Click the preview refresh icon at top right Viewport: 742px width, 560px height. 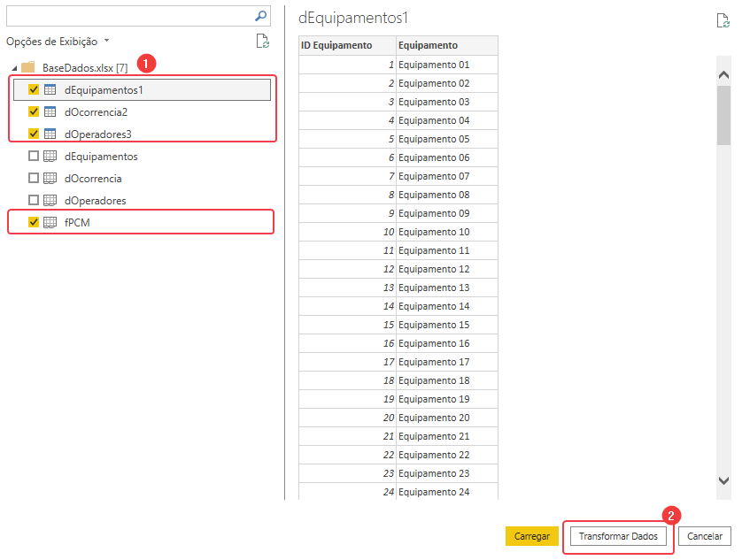(723, 21)
